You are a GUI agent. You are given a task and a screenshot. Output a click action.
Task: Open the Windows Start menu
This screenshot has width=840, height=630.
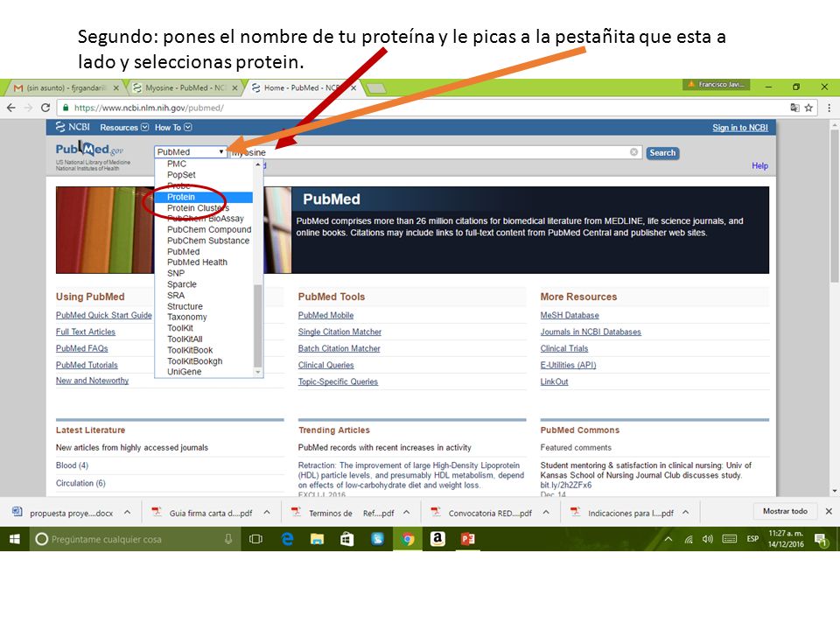(15, 539)
